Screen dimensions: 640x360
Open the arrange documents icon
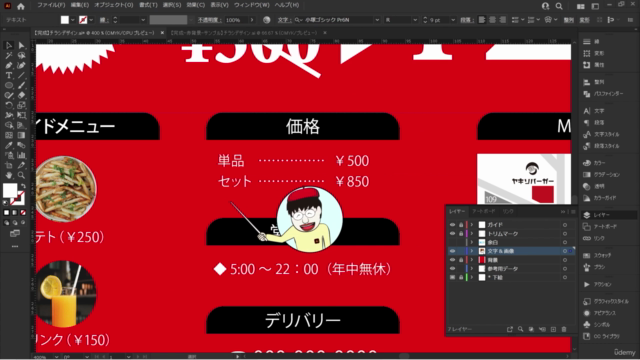580,6
